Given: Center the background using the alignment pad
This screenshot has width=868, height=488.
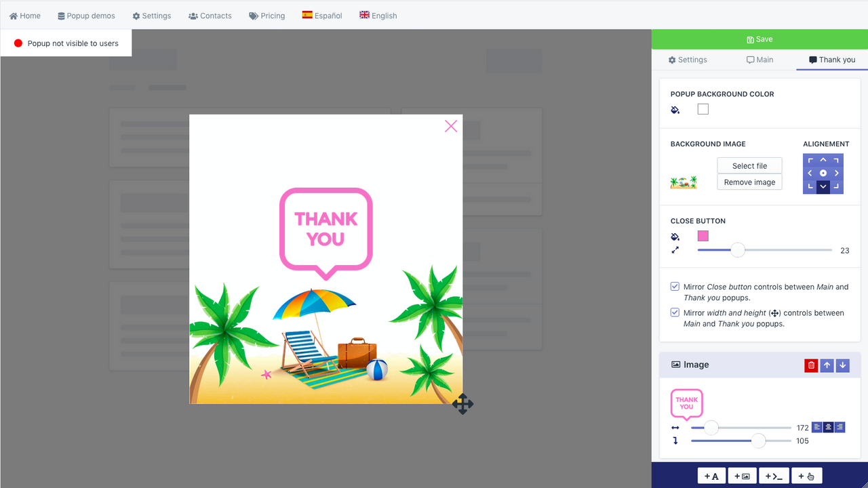Looking at the screenshot, I should (823, 173).
